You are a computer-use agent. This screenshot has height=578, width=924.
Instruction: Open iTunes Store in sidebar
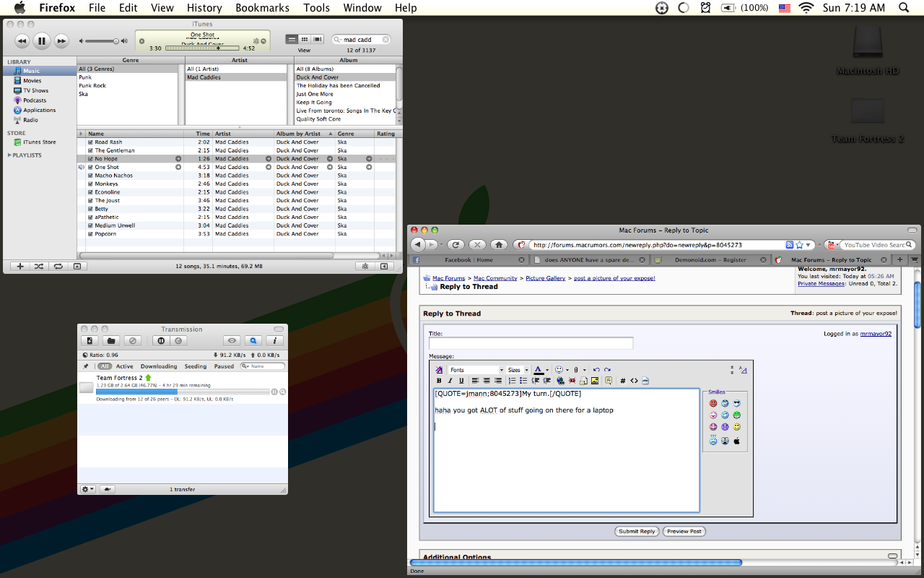click(x=39, y=142)
